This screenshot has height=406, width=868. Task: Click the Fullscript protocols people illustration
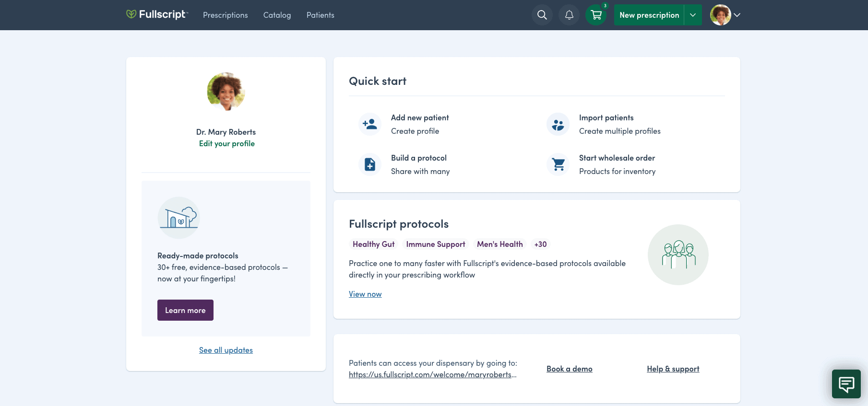pyautogui.click(x=678, y=255)
